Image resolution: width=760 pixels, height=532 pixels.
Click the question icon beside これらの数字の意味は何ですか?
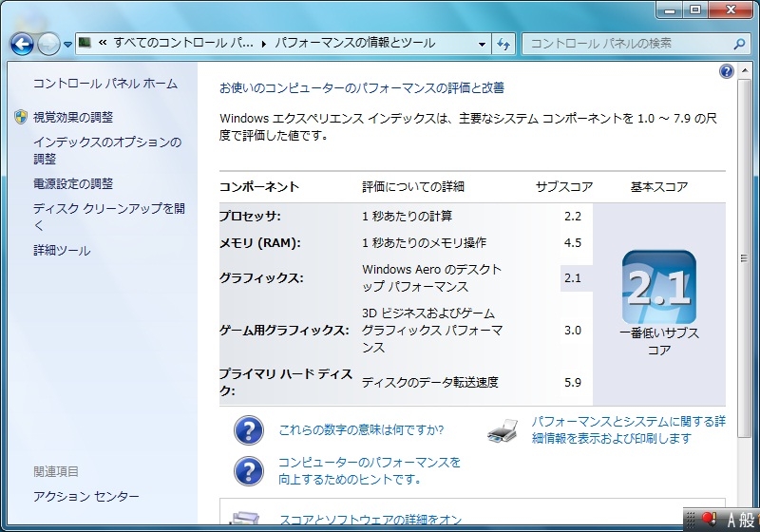[x=249, y=429]
